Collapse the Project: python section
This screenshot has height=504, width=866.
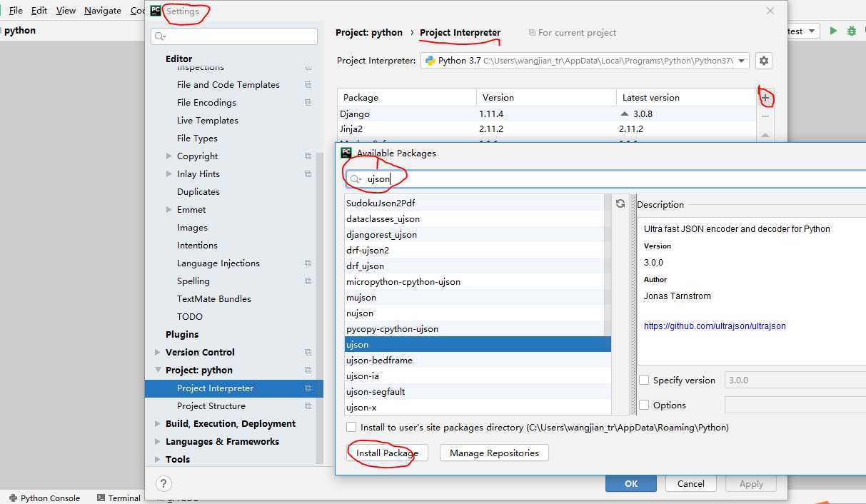pos(158,371)
